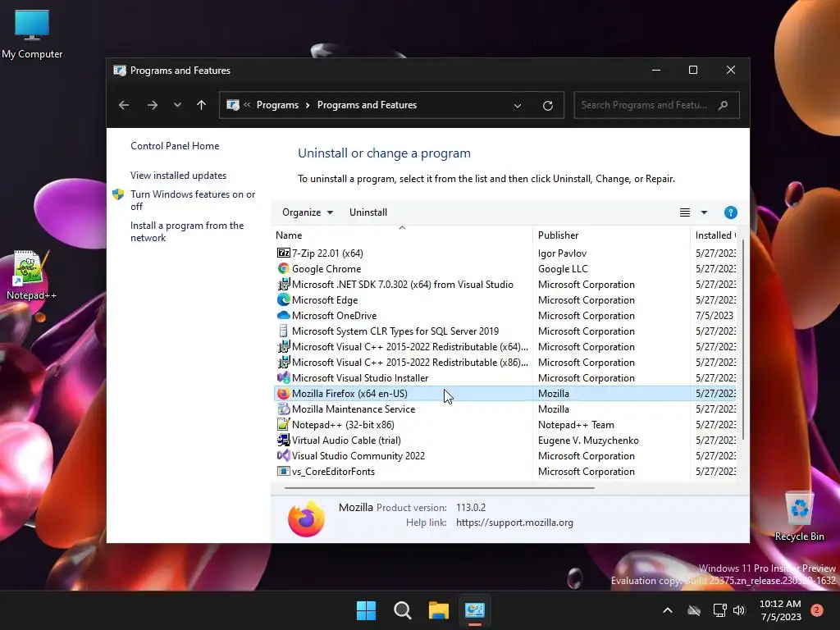Click the vs_CoreEditorFonts icon
This screenshot has height=630, width=840.
coord(283,471)
